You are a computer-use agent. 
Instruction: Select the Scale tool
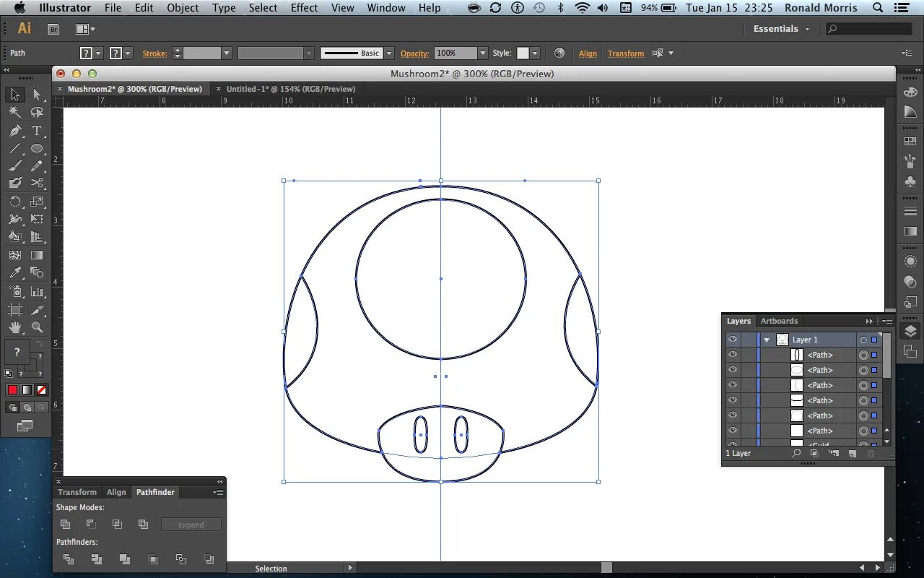tap(37, 202)
